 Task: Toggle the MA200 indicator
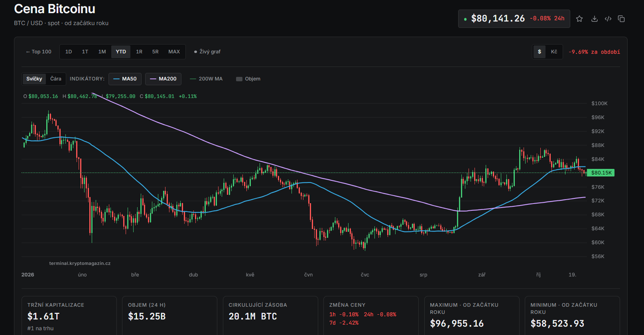pos(163,79)
